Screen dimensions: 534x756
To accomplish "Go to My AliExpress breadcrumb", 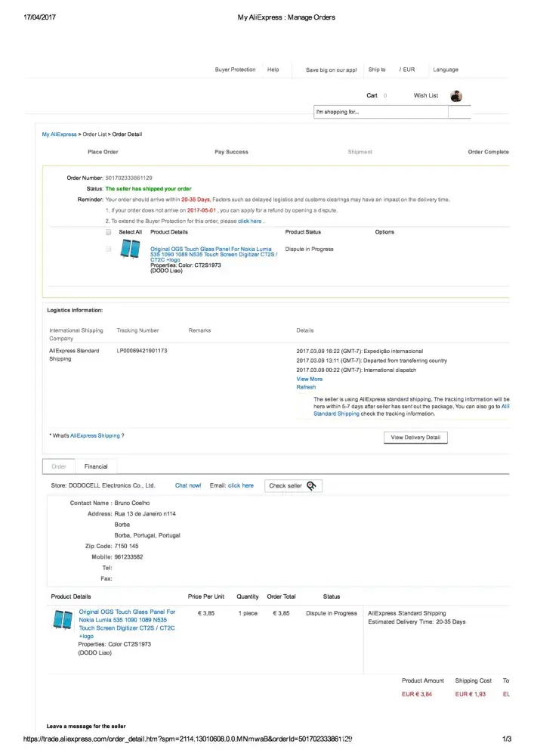I will click(x=59, y=135).
